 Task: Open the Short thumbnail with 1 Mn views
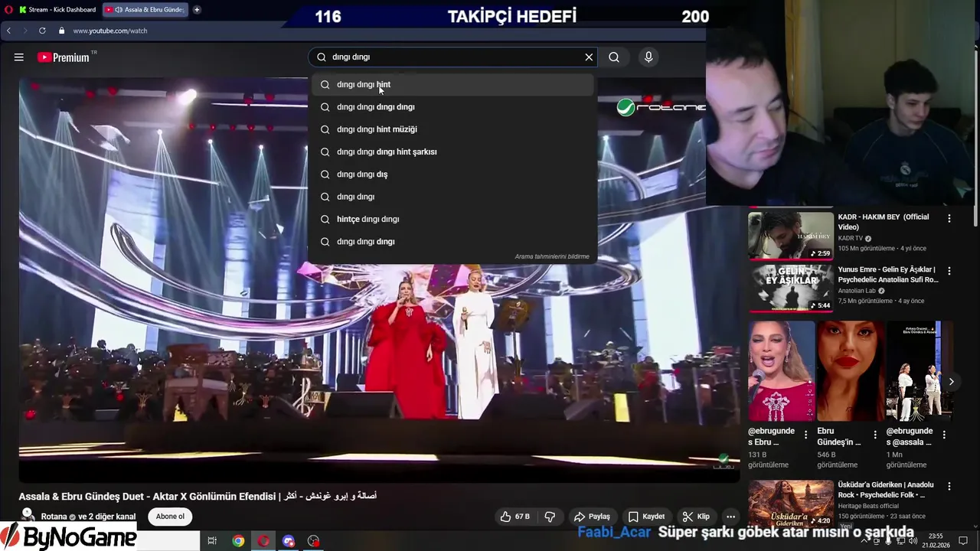pos(920,371)
